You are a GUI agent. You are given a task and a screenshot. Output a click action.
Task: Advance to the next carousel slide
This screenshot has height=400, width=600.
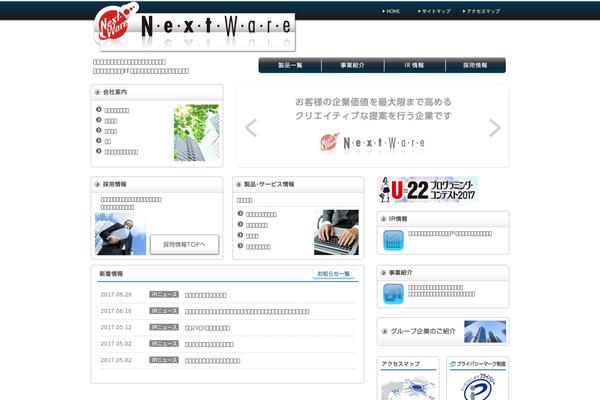click(495, 128)
